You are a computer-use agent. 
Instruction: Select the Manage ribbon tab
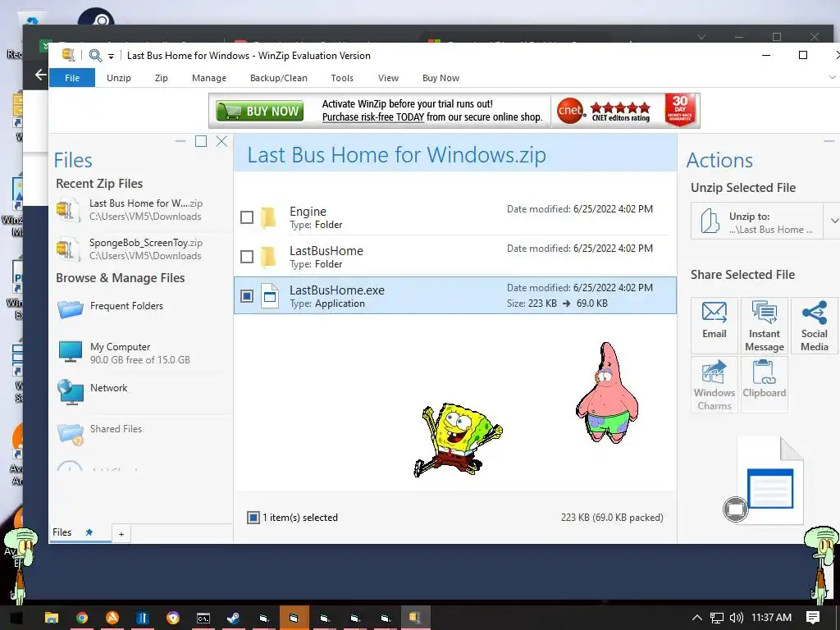(x=209, y=78)
